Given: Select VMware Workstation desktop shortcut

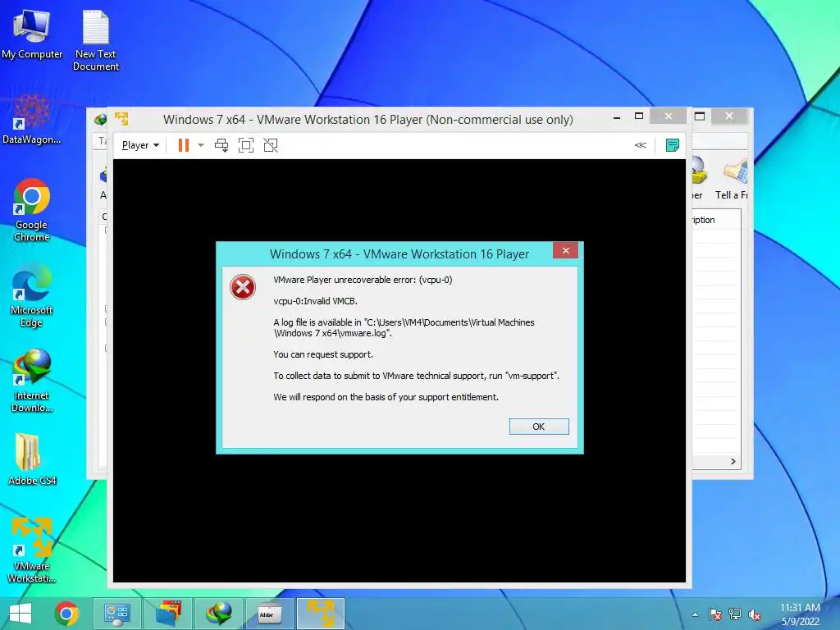Looking at the screenshot, I should [x=32, y=550].
